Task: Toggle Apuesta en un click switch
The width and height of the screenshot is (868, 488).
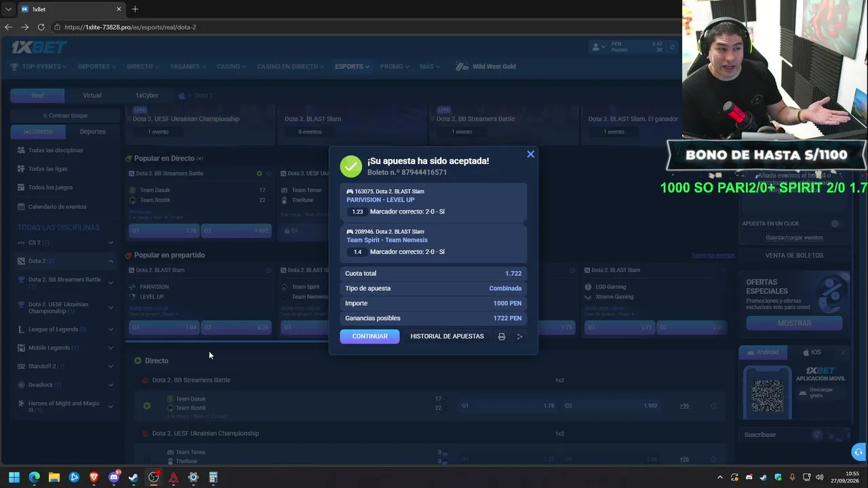Action: point(835,224)
